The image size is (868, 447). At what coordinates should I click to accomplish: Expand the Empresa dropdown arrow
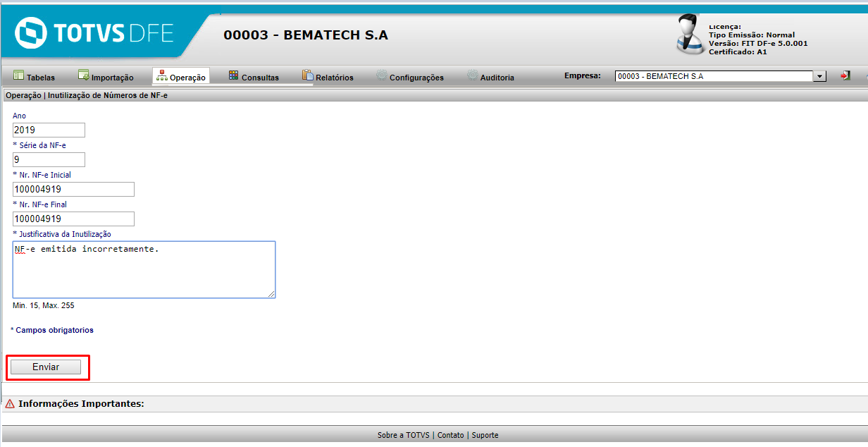819,76
